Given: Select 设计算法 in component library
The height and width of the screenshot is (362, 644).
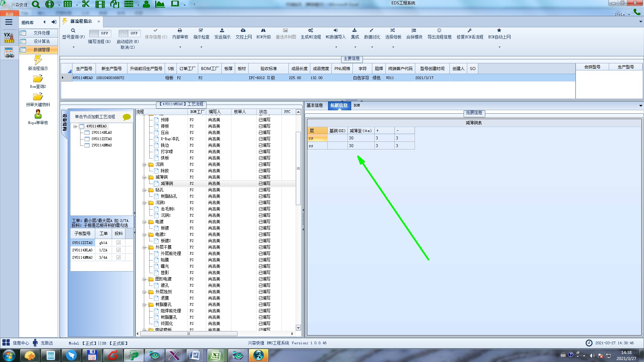Looking at the screenshot, I should click(x=41, y=41).
